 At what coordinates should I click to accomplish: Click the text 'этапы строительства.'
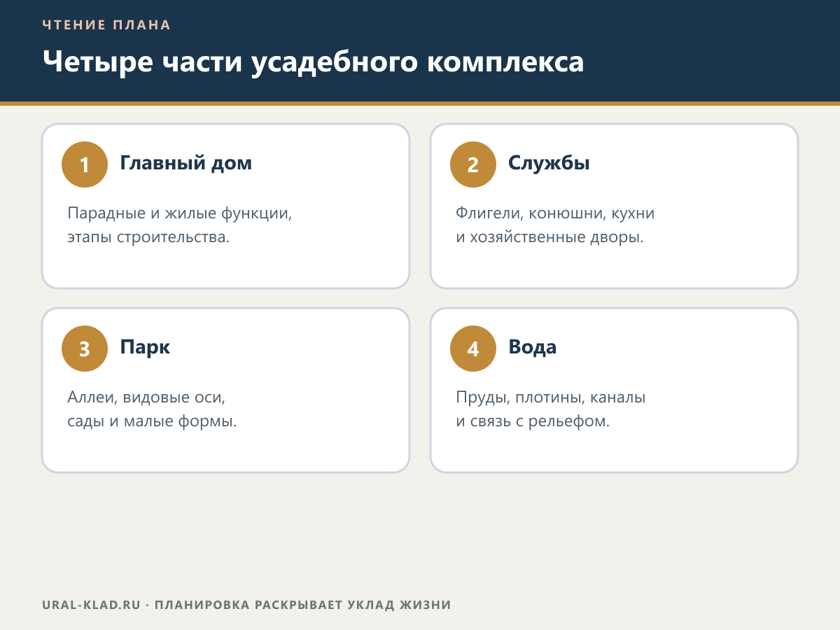pos(148,237)
